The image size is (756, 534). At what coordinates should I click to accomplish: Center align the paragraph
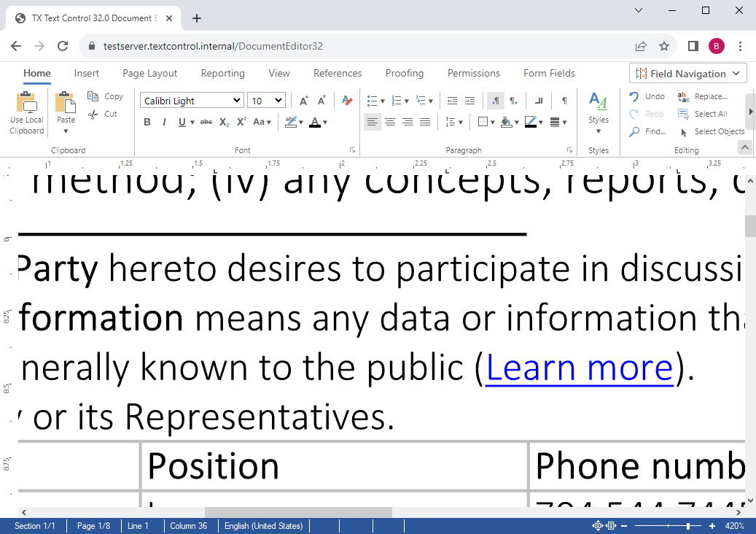pos(390,122)
